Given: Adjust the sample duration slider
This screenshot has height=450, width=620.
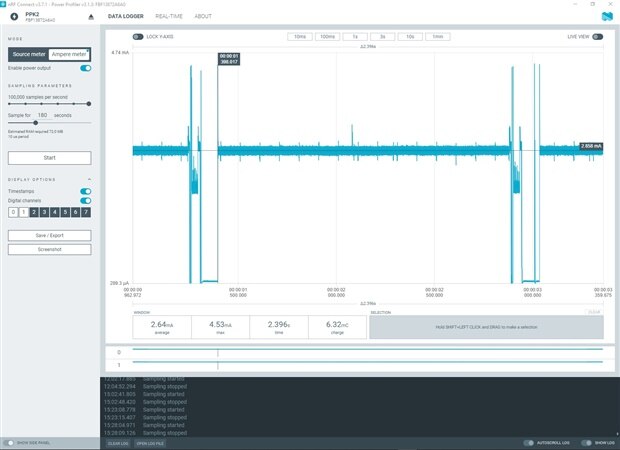Looking at the screenshot, I should coord(49,123).
